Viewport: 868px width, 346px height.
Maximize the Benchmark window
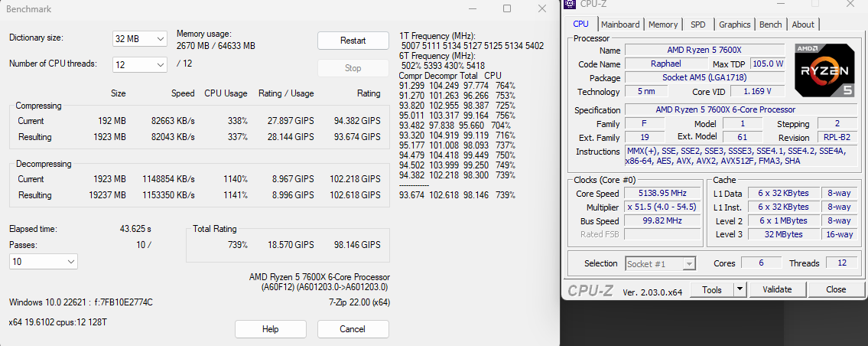pyautogui.click(x=507, y=8)
